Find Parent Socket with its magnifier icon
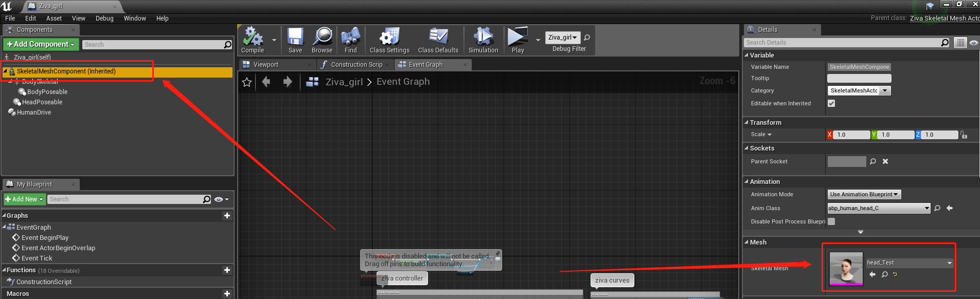Screen dimensions: 980x299 click(x=873, y=161)
